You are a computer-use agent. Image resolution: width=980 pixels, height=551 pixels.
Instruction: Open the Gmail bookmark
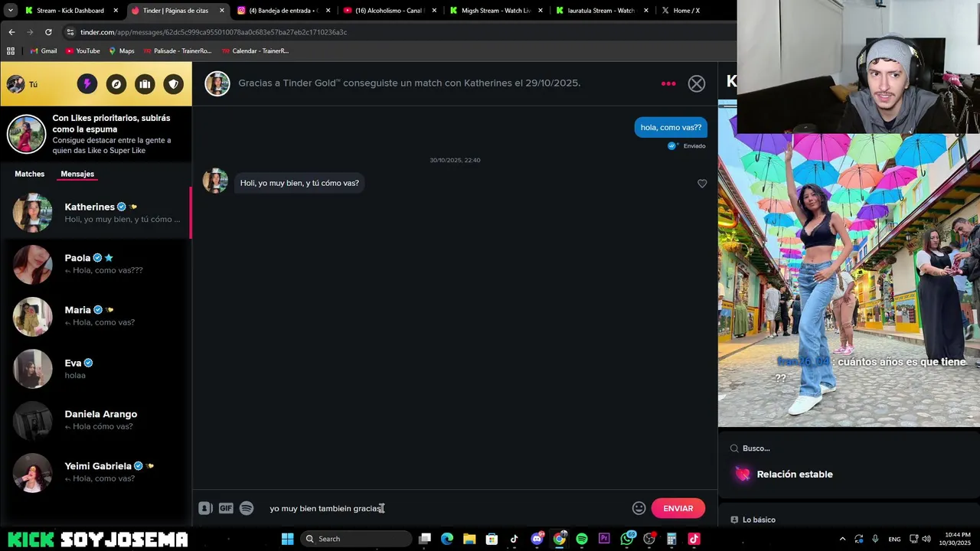tap(43, 51)
